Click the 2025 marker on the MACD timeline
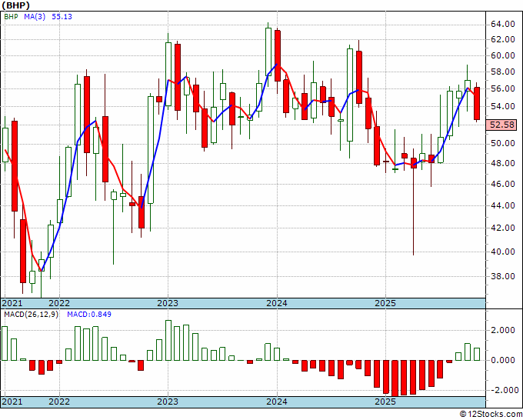The width and height of the screenshot is (523, 420). tap(385, 402)
